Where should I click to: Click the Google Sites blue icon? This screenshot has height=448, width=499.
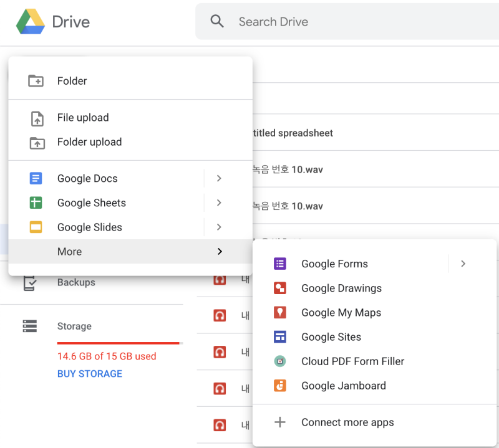(x=280, y=336)
